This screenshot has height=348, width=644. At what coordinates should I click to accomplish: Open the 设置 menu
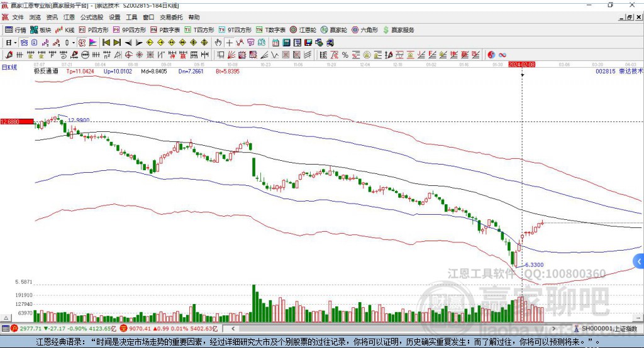point(114,17)
